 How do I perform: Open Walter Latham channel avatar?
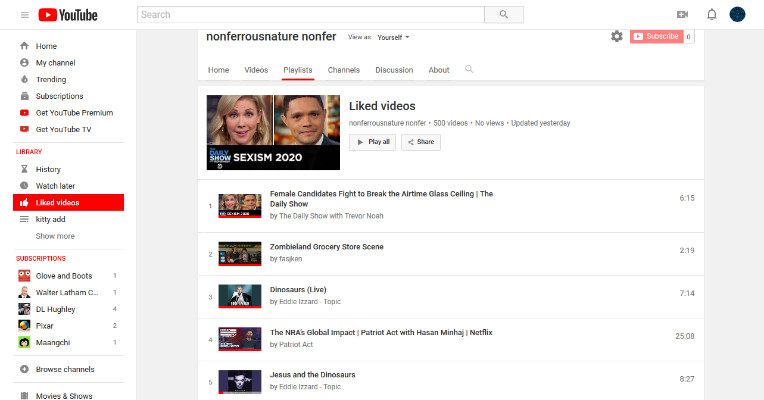[24, 292]
